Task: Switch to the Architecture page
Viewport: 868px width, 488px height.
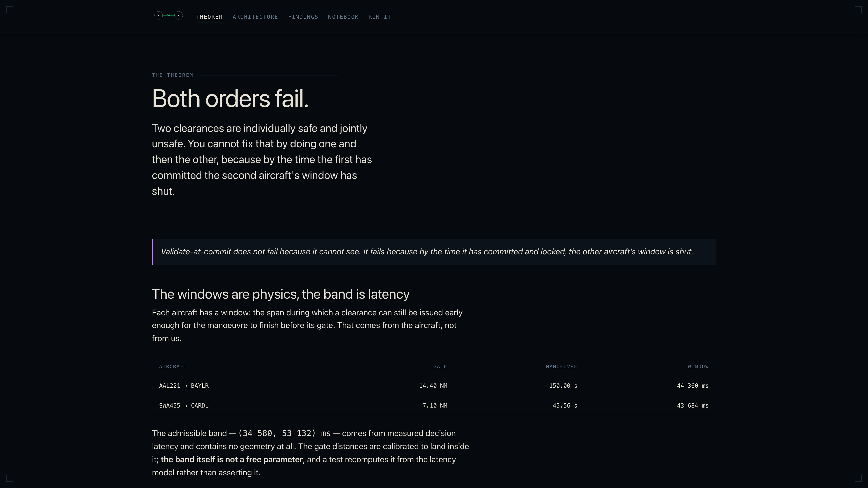Action: [x=255, y=17]
